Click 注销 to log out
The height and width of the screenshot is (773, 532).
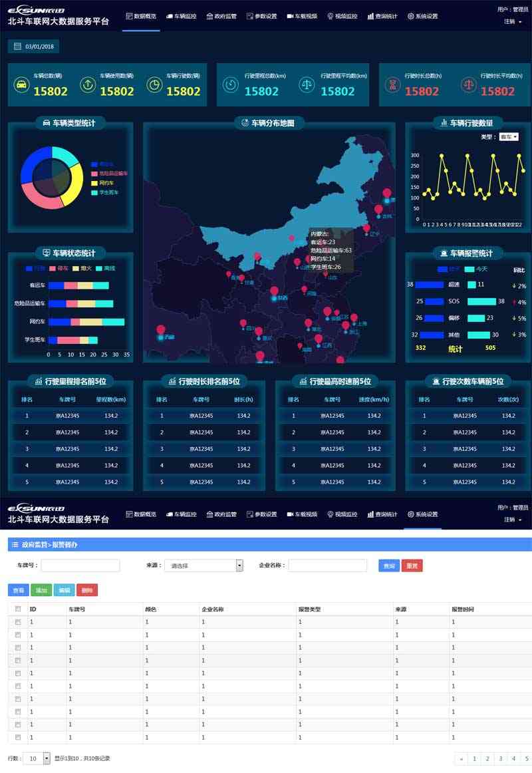[x=509, y=23]
